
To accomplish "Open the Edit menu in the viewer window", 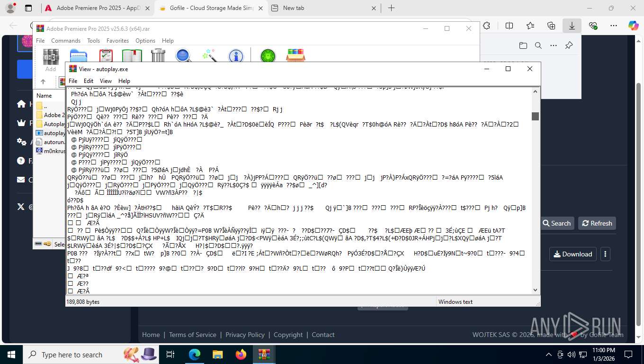I will pyautogui.click(x=89, y=81).
